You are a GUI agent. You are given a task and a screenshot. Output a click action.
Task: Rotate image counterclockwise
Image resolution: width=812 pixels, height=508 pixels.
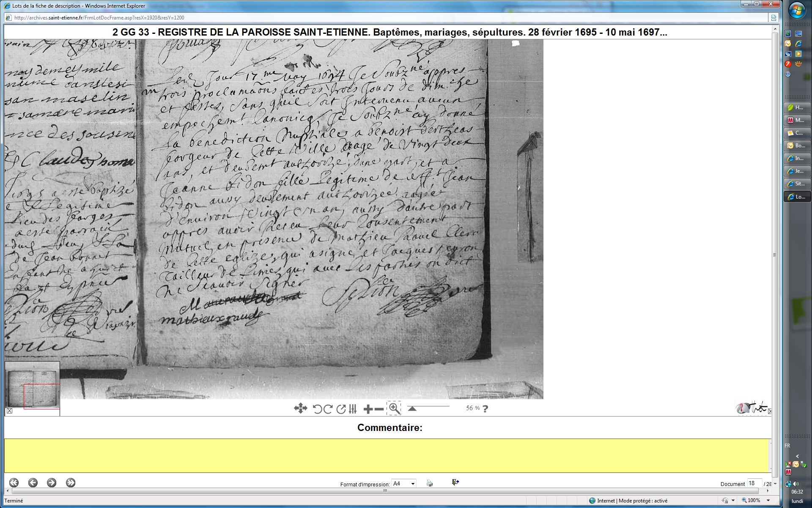point(317,409)
